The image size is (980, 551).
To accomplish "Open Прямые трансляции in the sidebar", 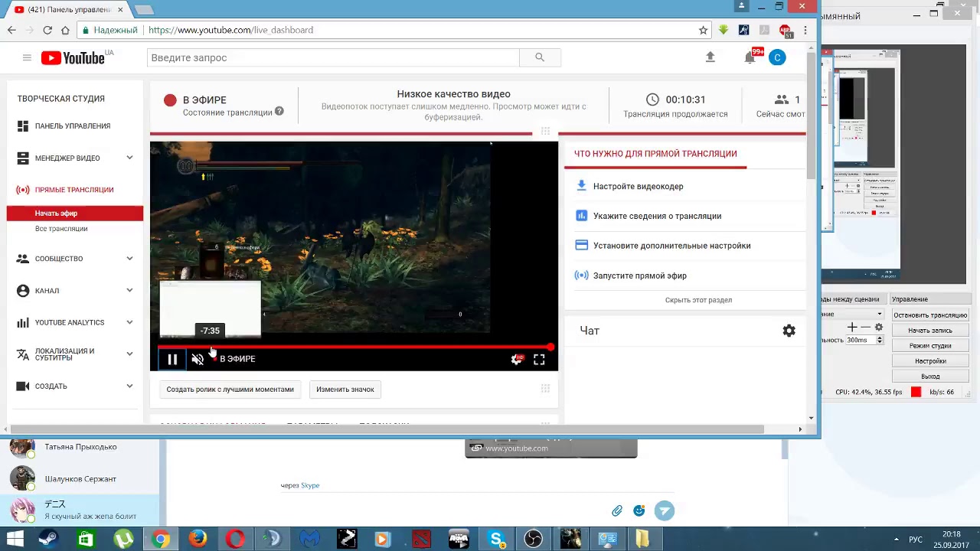I will point(74,190).
